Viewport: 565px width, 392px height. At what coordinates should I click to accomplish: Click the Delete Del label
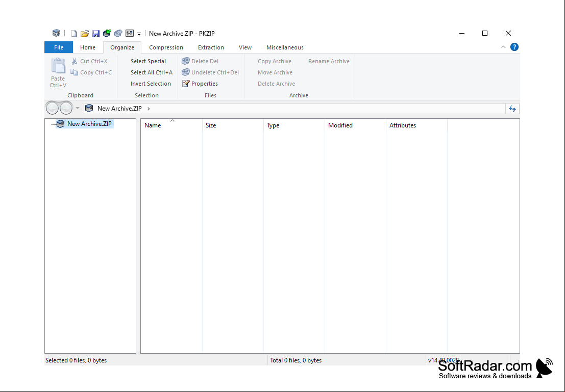tap(205, 61)
